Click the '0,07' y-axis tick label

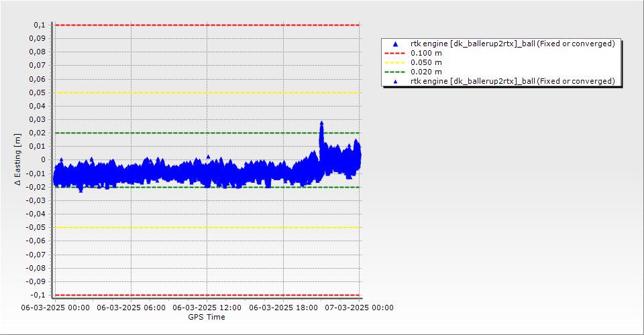[37, 66]
